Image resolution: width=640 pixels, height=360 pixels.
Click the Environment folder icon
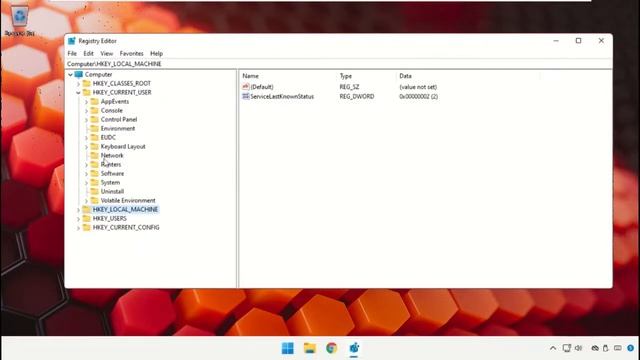[x=95, y=128]
